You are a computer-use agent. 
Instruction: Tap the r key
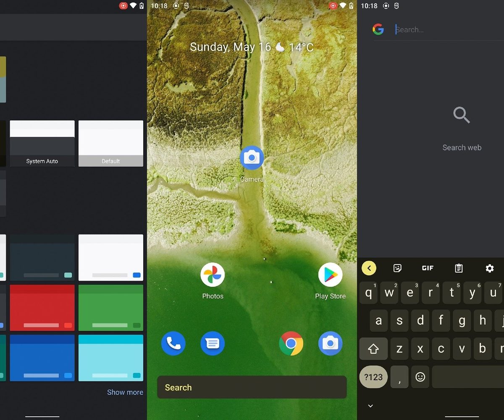pyautogui.click(x=431, y=293)
